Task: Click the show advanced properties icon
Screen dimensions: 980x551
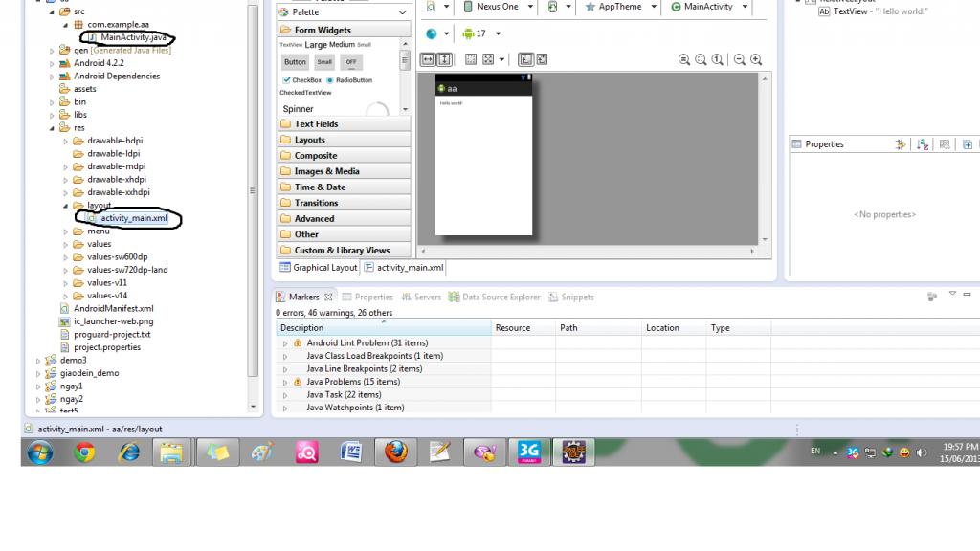Action: click(900, 144)
